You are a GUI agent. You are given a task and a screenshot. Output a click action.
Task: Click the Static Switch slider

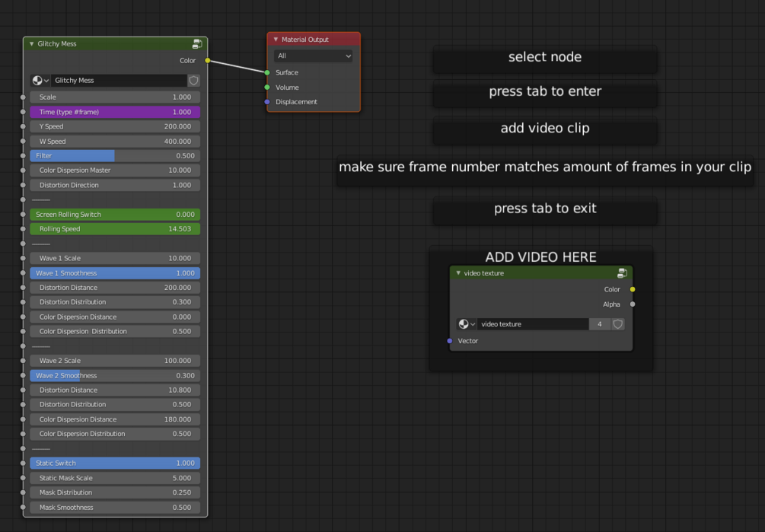pyautogui.click(x=115, y=463)
